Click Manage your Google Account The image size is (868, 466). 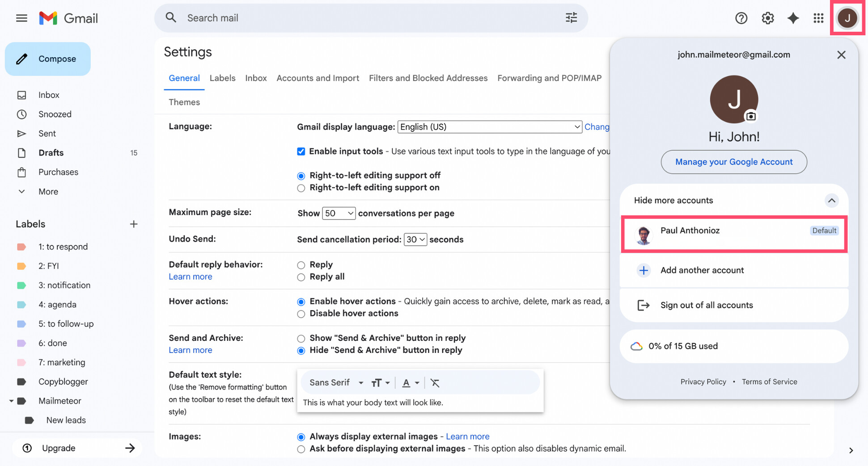click(x=733, y=162)
